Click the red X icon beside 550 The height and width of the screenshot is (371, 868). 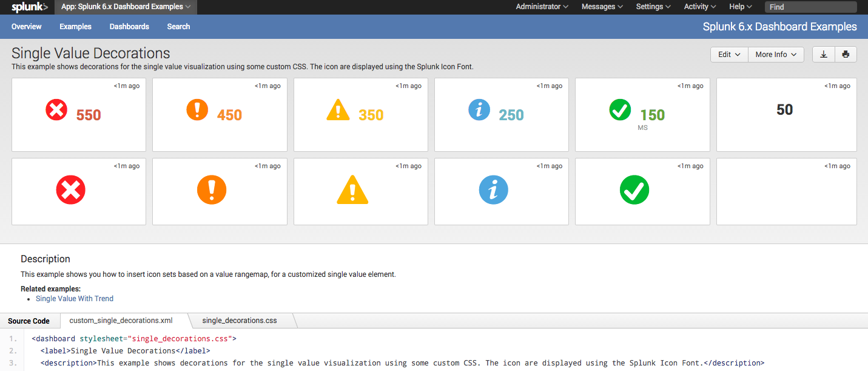point(56,110)
